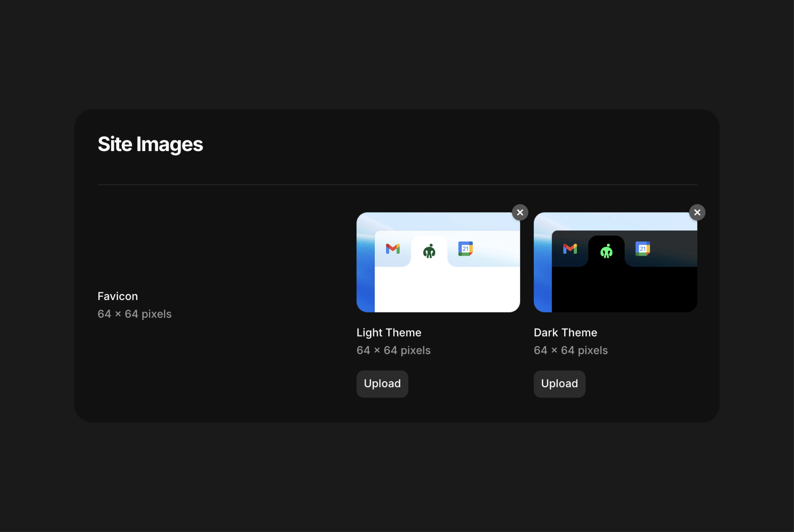
Task: Click the Dark Theme label text
Action: (565, 333)
